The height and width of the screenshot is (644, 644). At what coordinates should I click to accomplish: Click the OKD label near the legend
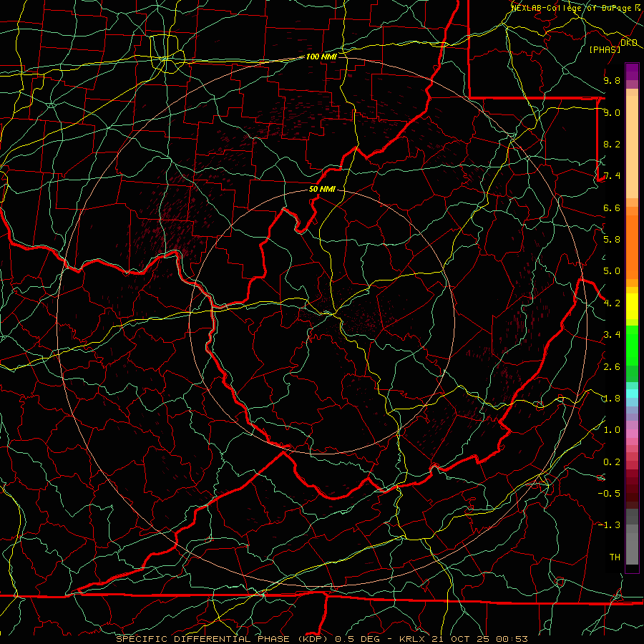(629, 42)
